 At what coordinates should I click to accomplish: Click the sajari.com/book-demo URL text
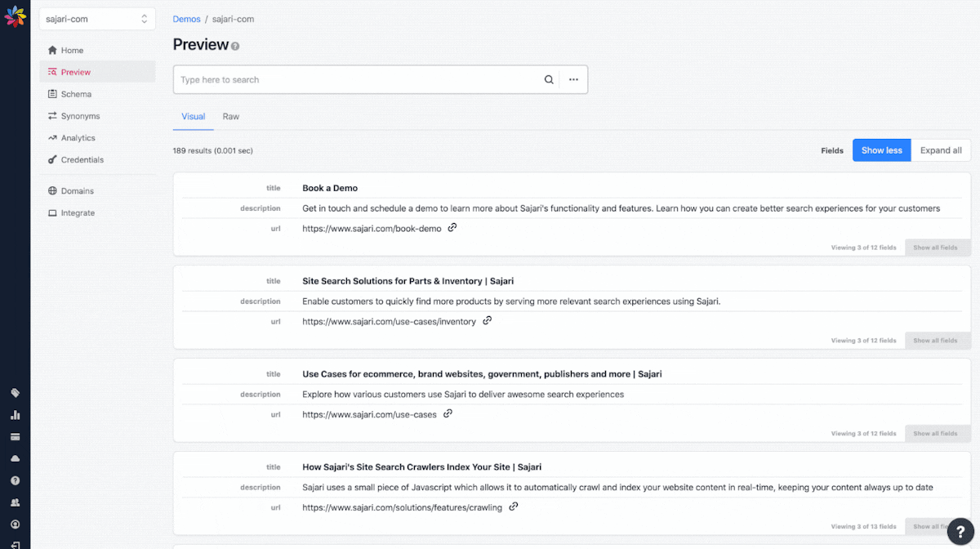pos(372,229)
